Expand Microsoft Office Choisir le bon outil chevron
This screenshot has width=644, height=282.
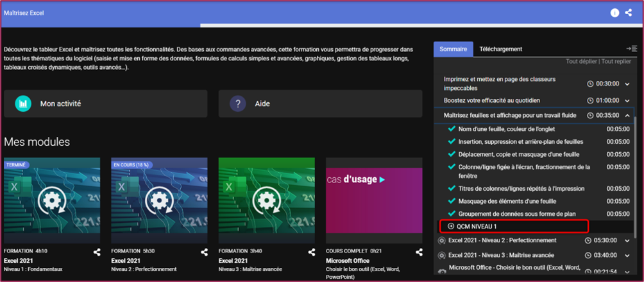[x=627, y=272]
